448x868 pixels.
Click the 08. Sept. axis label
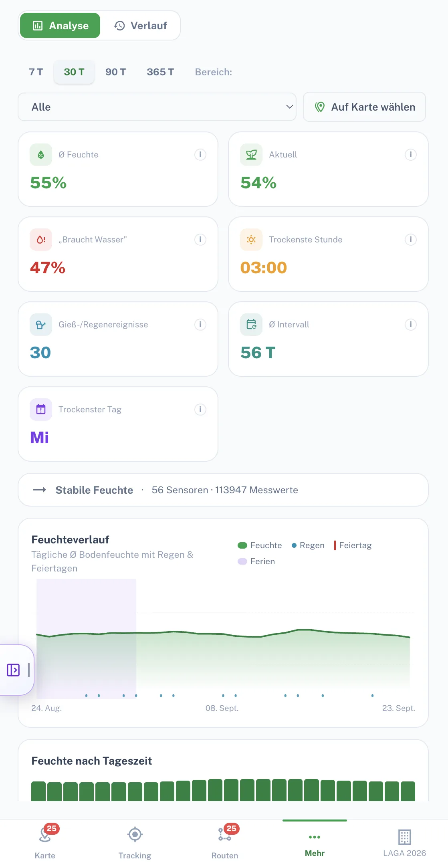(222, 708)
